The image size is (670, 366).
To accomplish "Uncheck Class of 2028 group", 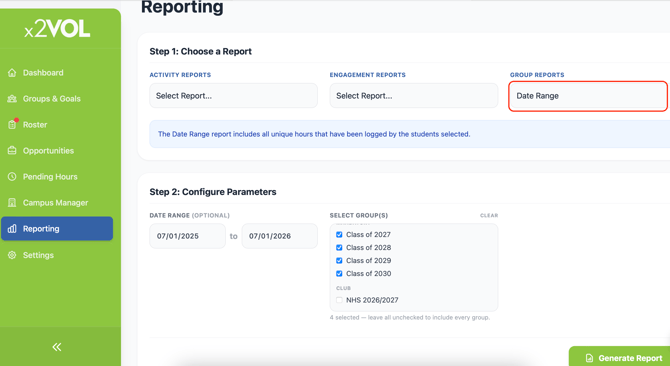I will tap(339, 247).
